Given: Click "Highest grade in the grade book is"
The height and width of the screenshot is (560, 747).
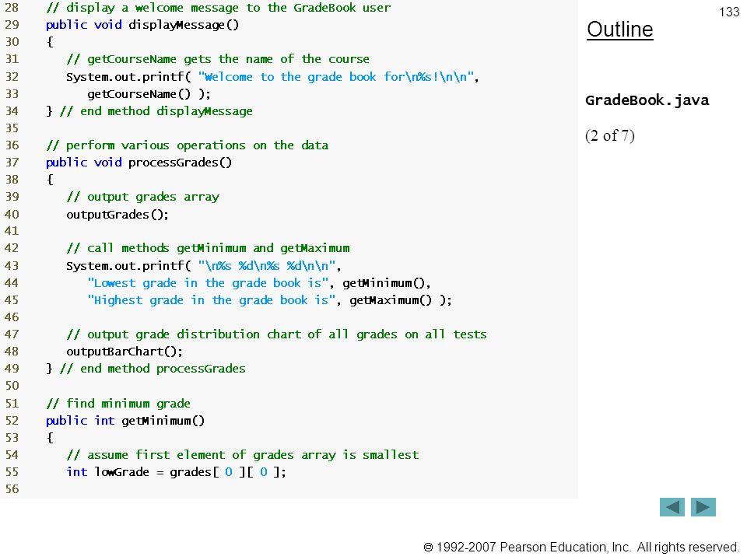Looking at the screenshot, I should [x=212, y=300].
